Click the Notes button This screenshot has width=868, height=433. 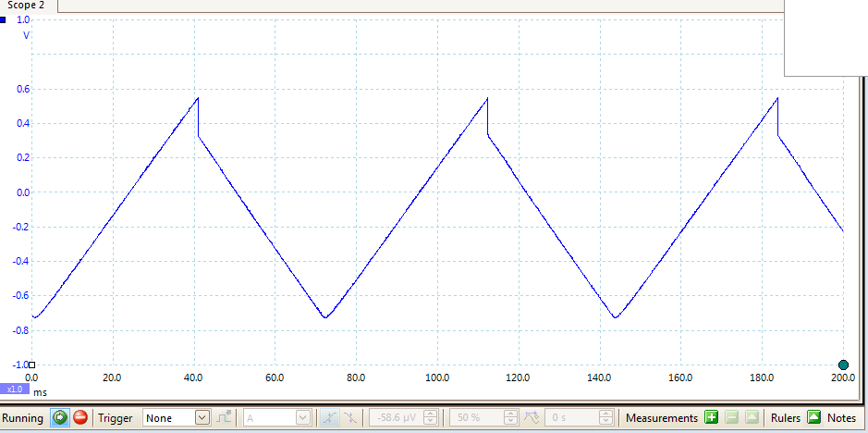pos(841,418)
